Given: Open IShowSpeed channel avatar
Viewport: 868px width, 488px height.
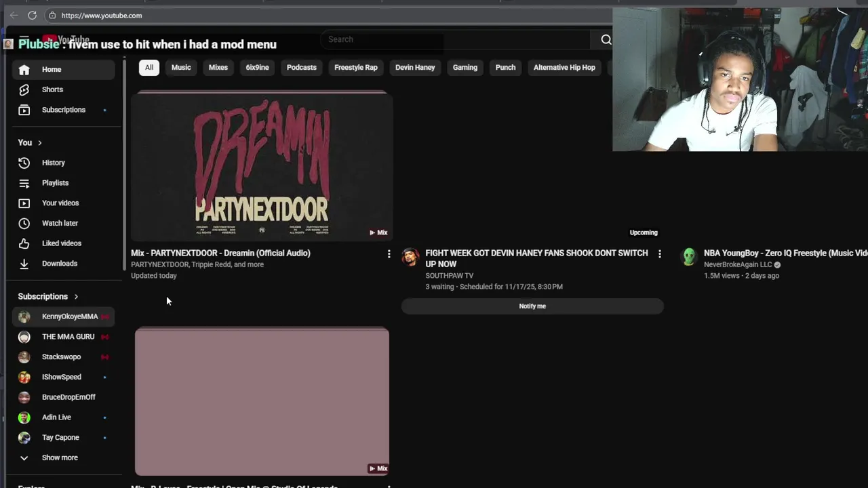Looking at the screenshot, I should 24,377.
